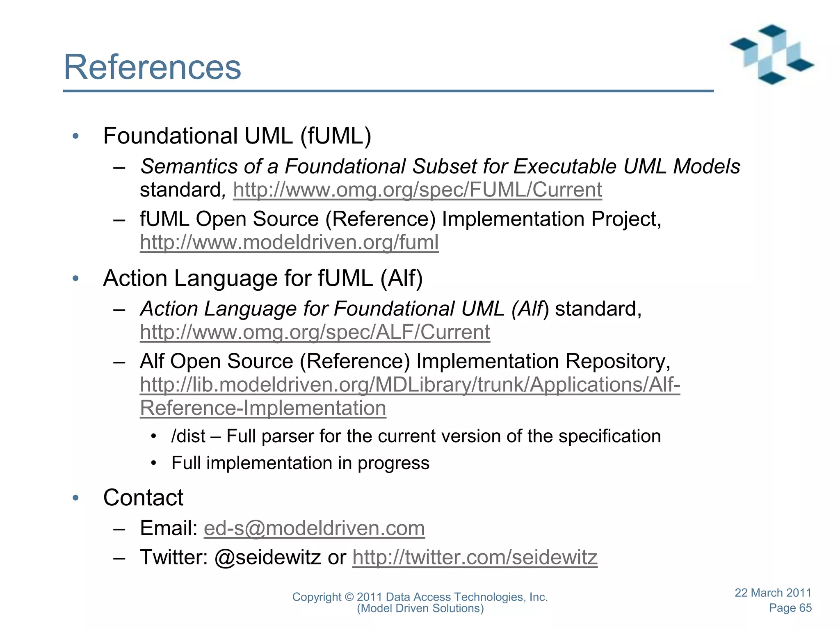This screenshot has height=630, width=840.
Task: Visit the twitter.com/seidewitz link
Action: coord(475,557)
